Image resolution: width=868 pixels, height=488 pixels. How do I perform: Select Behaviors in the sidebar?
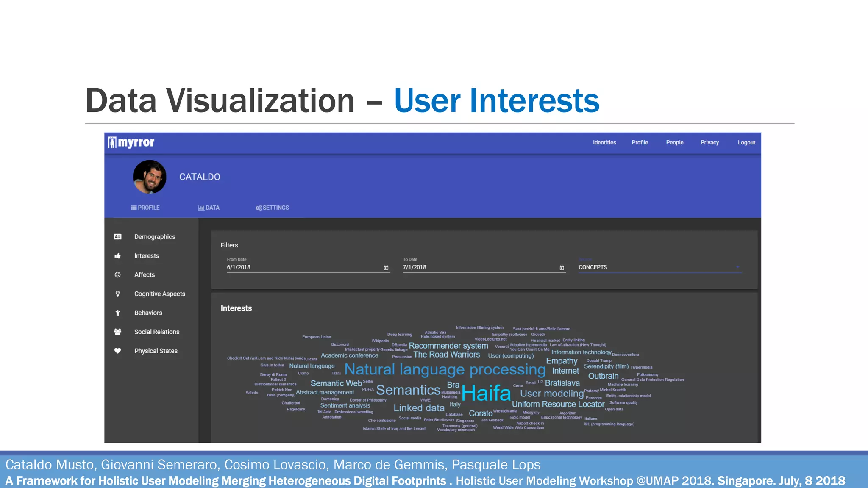(148, 313)
